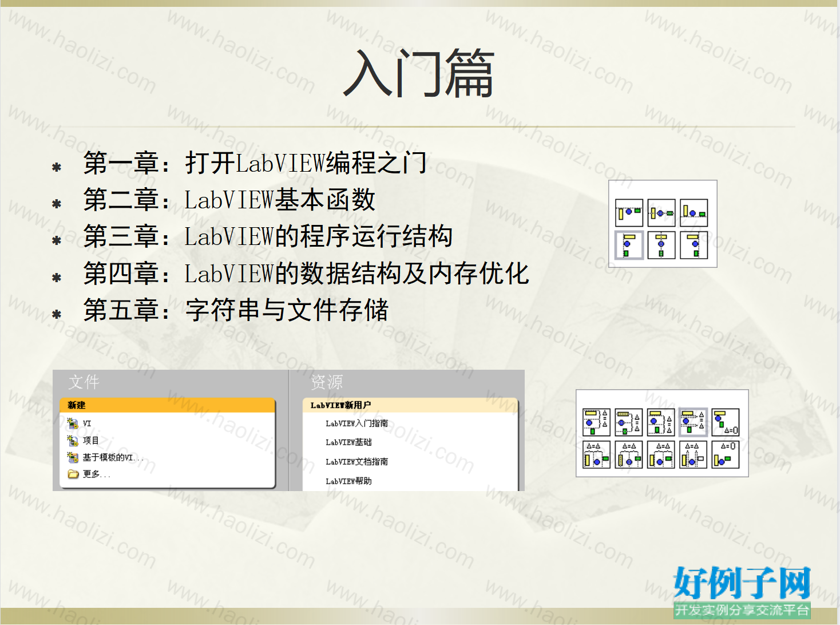Screen dimensions: 840x625
Task: Click the 新建 section header
Action: (x=167, y=405)
